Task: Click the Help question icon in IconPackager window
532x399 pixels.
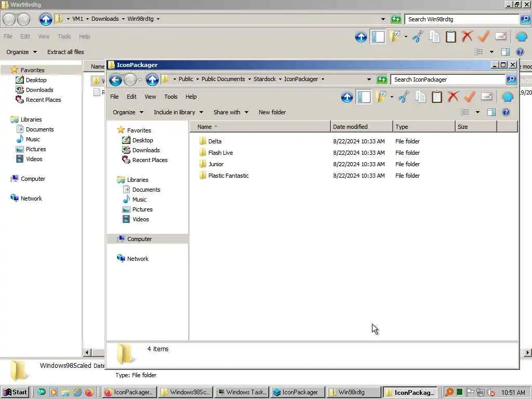Action: pos(506,112)
